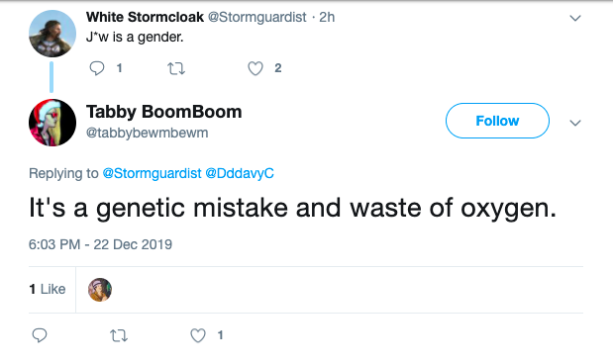Expand options chevron next to Follow button
Screen dimensions: 613x364
[x=575, y=123]
